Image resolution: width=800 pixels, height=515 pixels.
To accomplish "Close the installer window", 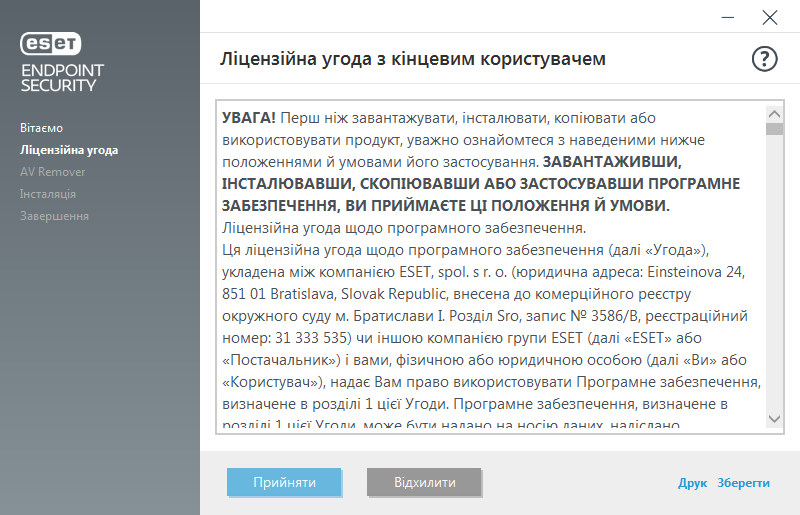I will [769, 17].
